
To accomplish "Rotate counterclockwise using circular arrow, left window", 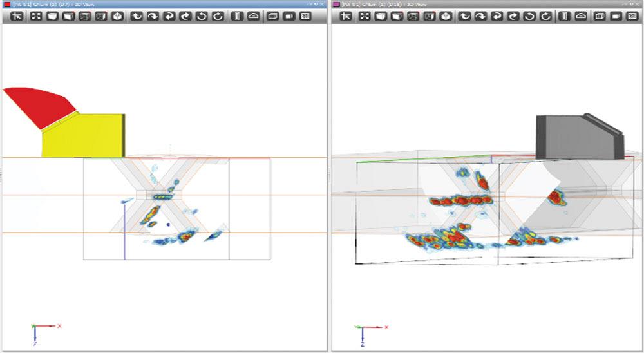I will click(x=202, y=16).
